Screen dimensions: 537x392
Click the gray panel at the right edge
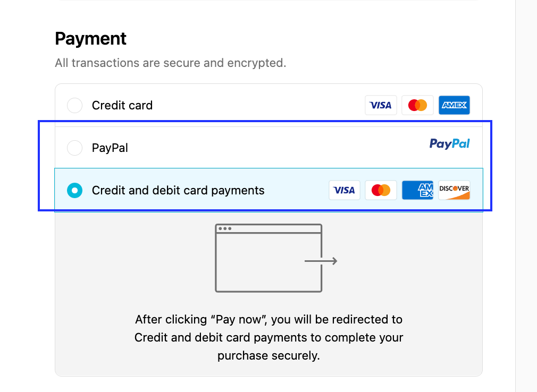526,196
